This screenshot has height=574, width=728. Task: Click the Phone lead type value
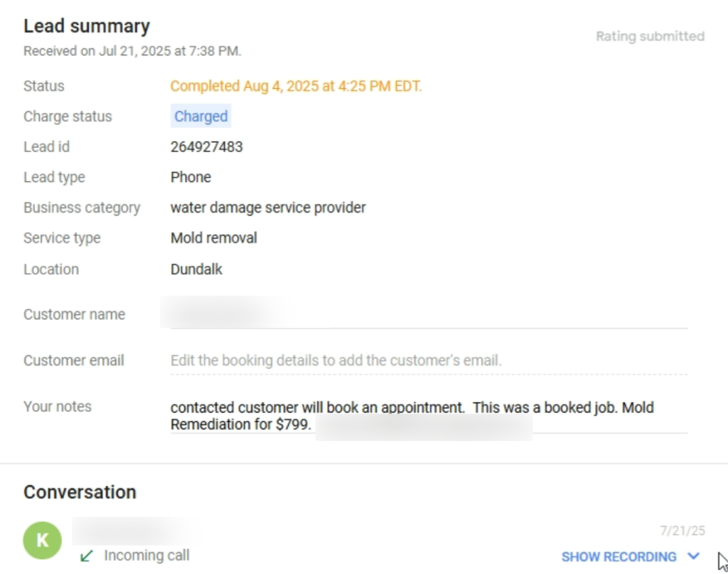(x=191, y=177)
